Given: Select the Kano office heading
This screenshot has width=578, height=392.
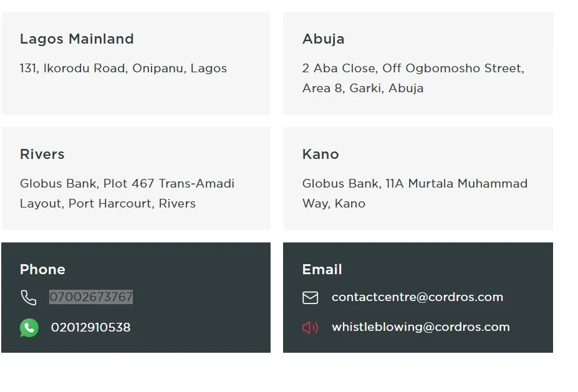Looking at the screenshot, I should pyautogui.click(x=320, y=155).
